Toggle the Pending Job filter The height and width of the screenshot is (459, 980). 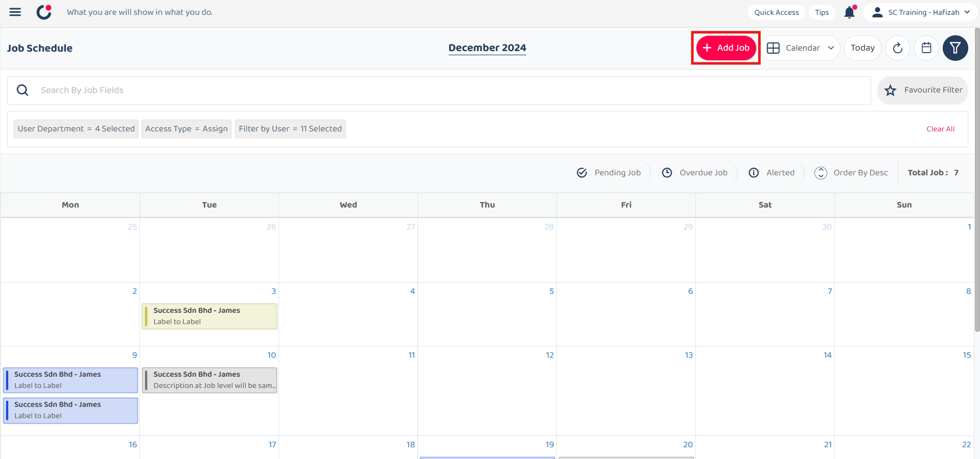pos(609,173)
